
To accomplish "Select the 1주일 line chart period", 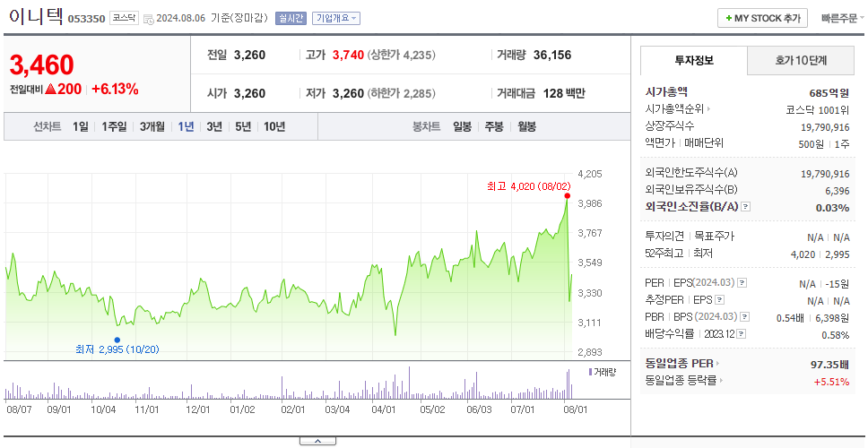I will (x=114, y=126).
